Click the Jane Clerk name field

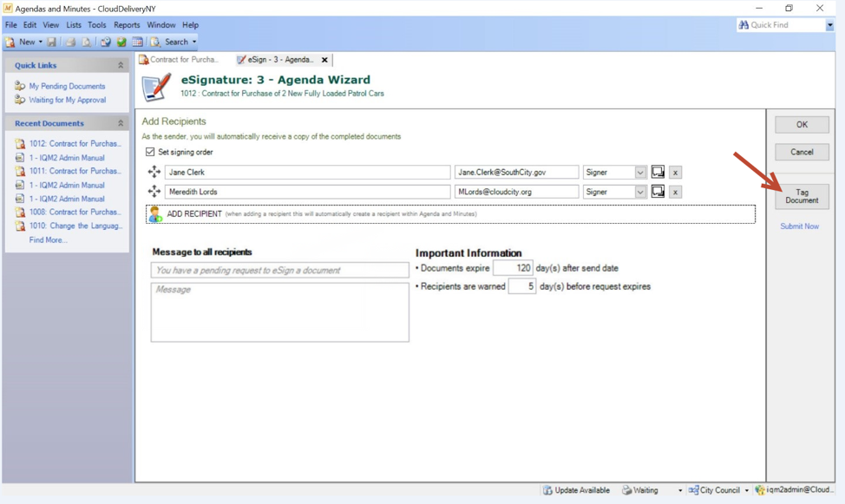tap(307, 172)
